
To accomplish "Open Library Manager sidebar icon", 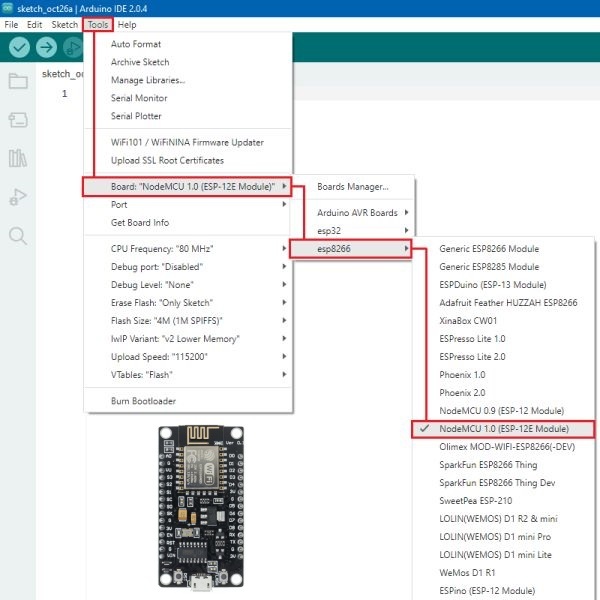I will tap(18, 158).
